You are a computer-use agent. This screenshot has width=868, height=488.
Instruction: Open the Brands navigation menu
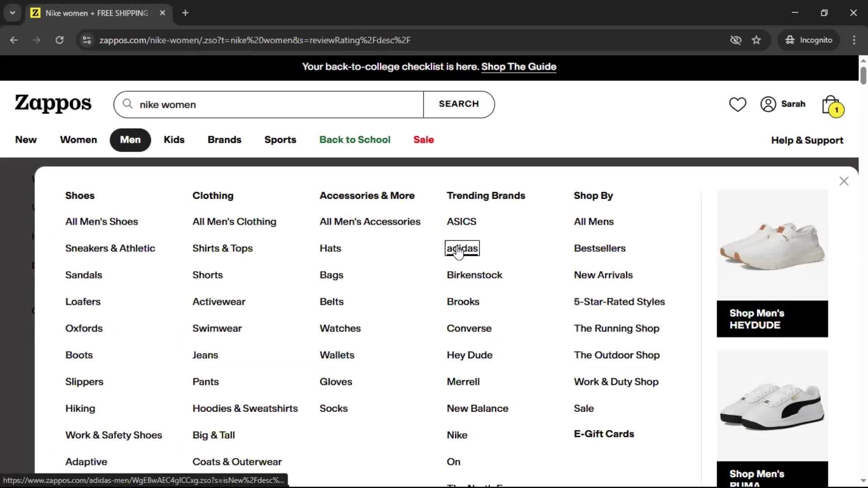pos(224,140)
